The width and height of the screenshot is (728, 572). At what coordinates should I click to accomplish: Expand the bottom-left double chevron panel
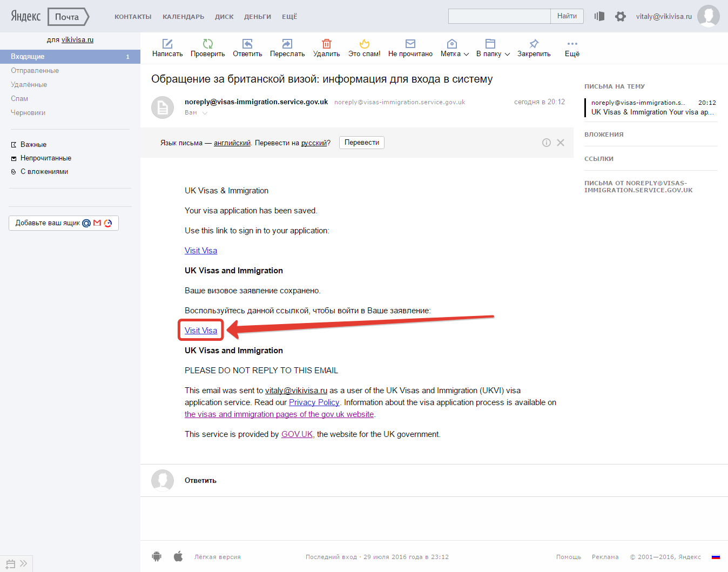coord(24,563)
